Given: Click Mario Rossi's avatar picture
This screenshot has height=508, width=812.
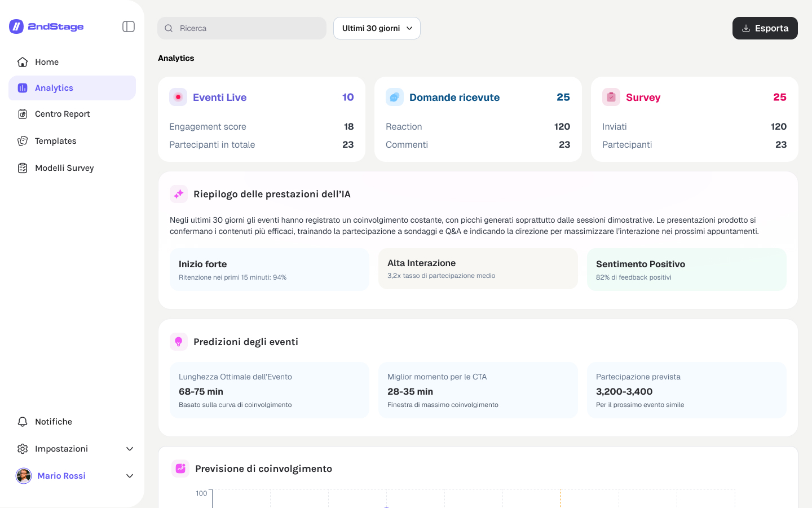Looking at the screenshot, I should tap(24, 476).
